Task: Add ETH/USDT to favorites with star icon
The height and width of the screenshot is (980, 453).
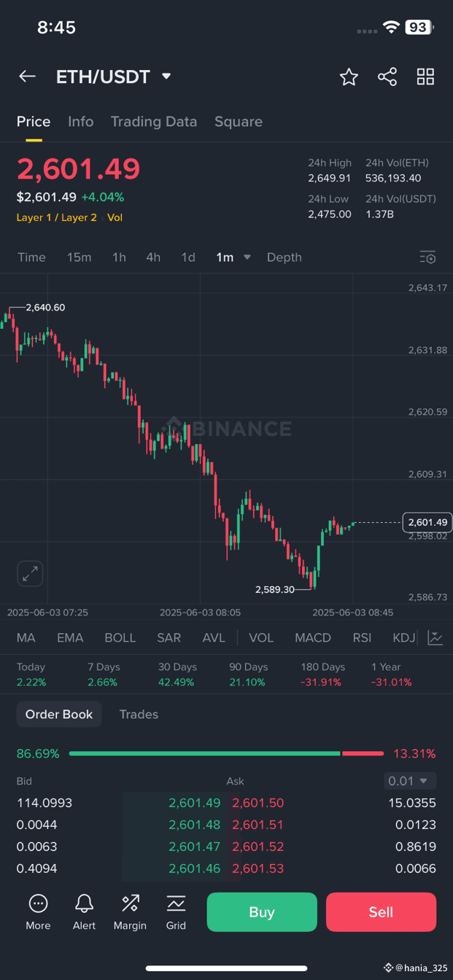Action: pos(349,77)
